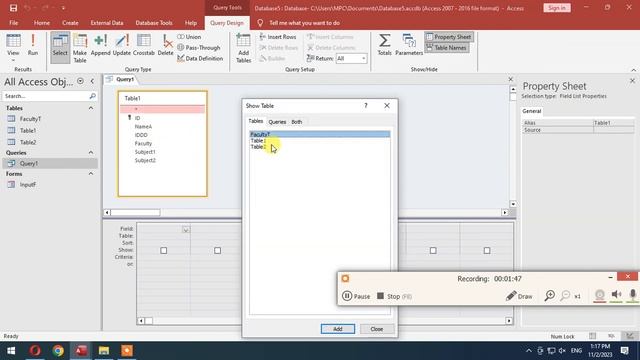The image size is (640, 360).
Task: Open the InputF form item
Action: tap(28, 184)
